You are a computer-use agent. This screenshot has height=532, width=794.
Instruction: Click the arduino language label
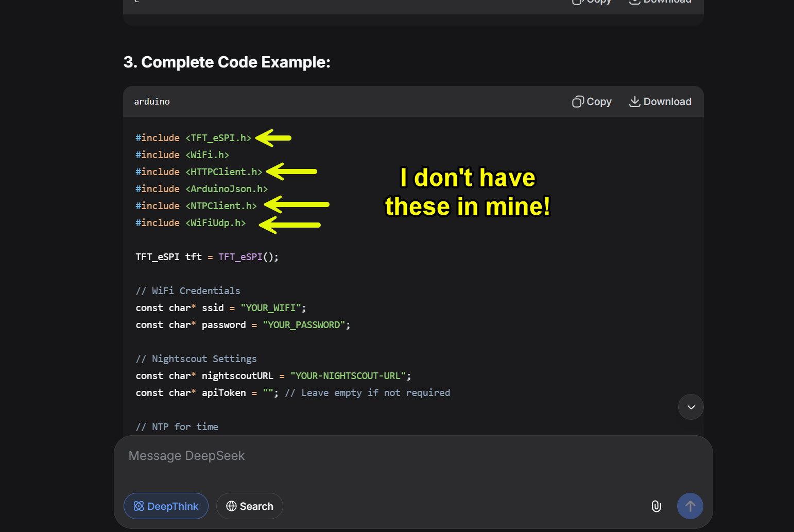(x=152, y=101)
